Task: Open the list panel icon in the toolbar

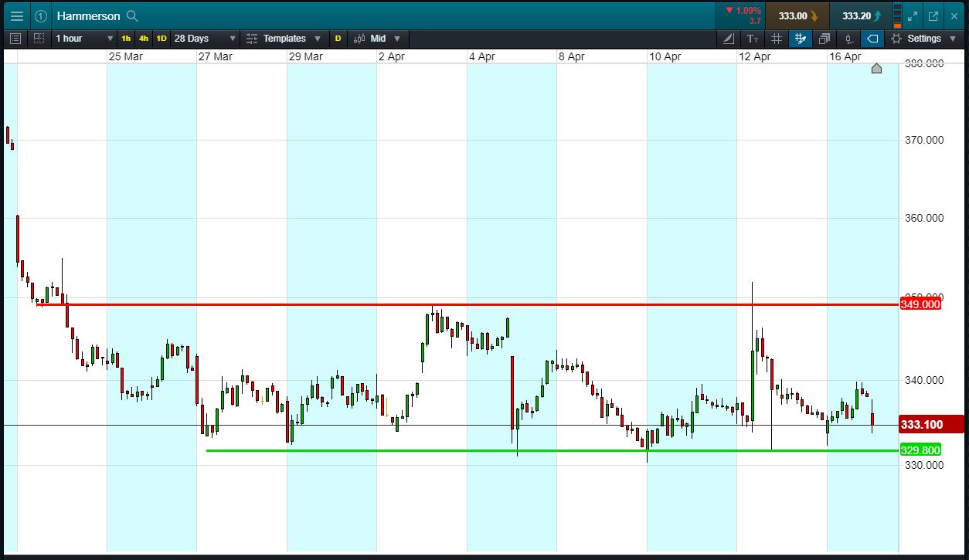Action: (15, 38)
